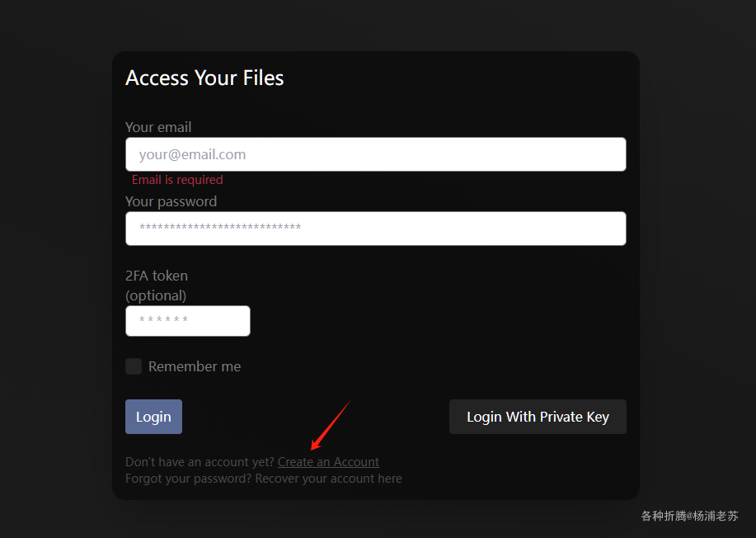Click the Your password label
756x538 pixels.
pos(171,201)
